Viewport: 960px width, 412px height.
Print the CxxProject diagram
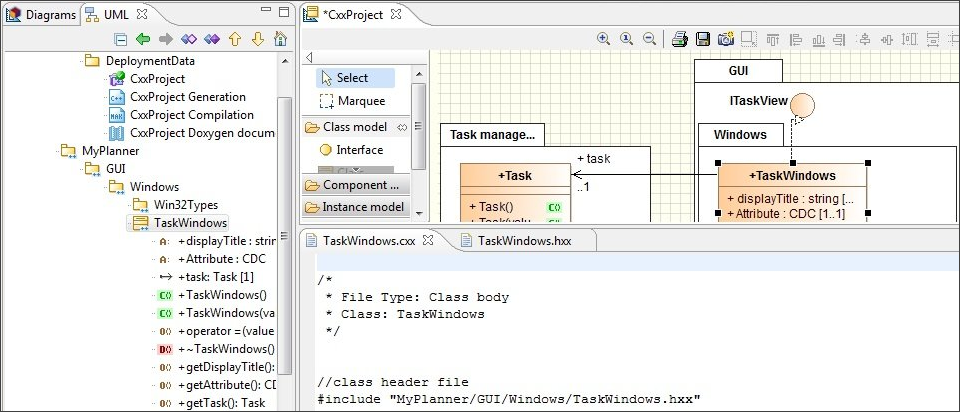click(680, 39)
